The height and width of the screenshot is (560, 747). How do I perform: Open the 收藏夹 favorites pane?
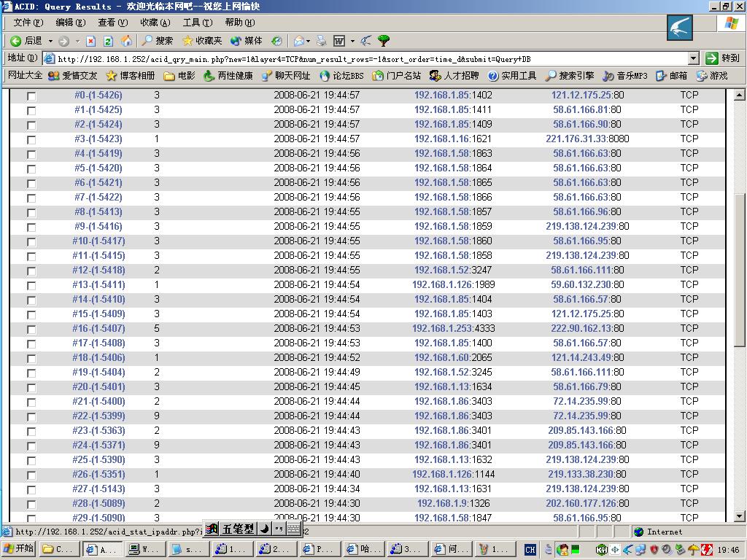click(202, 41)
